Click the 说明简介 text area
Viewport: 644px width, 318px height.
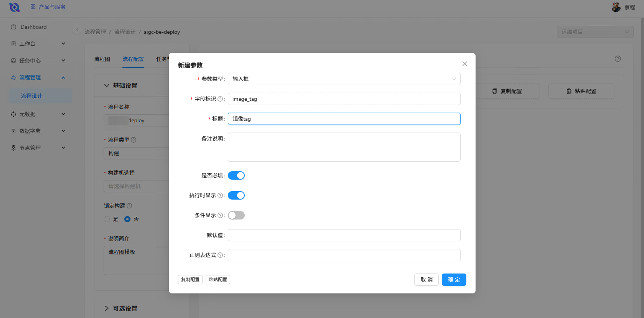[x=136, y=261]
